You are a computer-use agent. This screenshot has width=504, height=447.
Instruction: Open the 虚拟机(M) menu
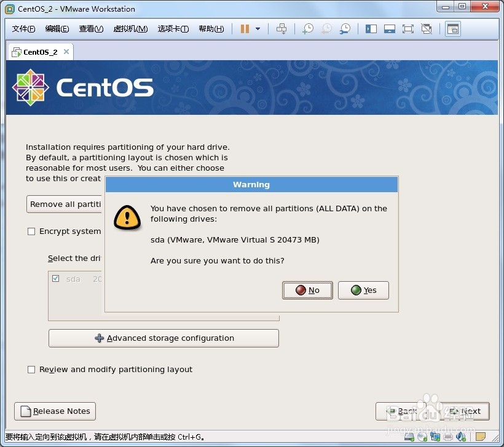(x=130, y=29)
